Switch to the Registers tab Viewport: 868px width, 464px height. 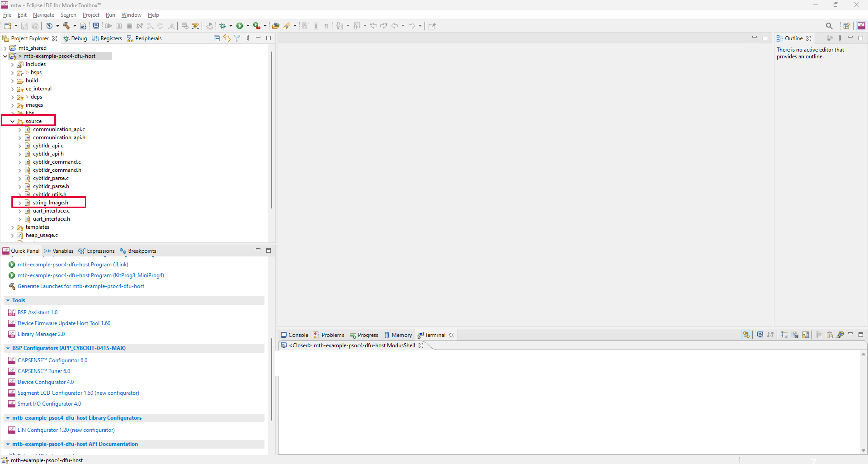[x=107, y=38]
